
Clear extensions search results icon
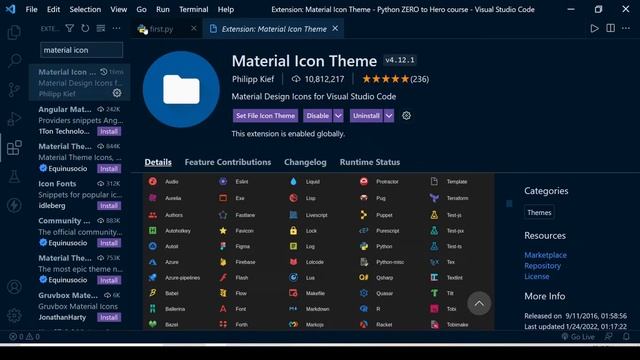[101, 28]
